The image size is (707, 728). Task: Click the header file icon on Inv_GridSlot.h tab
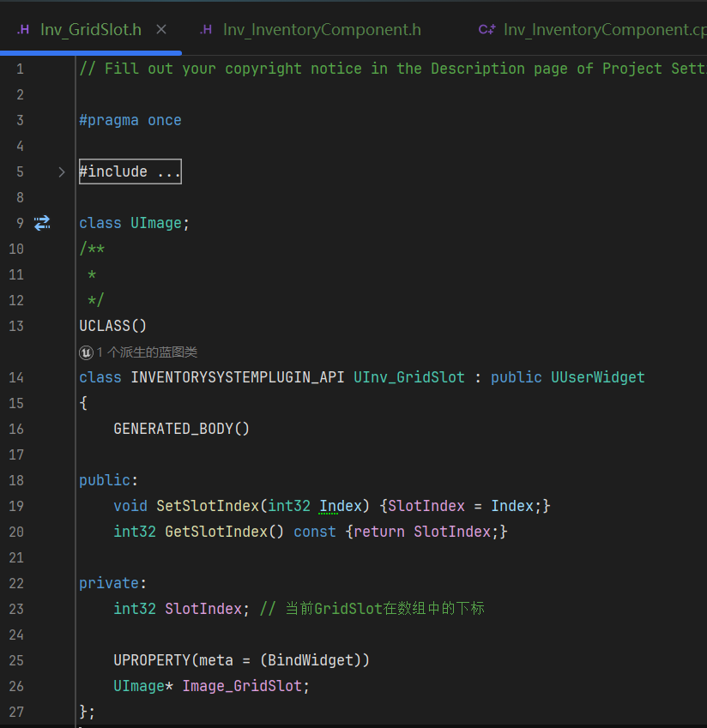[x=23, y=30]
